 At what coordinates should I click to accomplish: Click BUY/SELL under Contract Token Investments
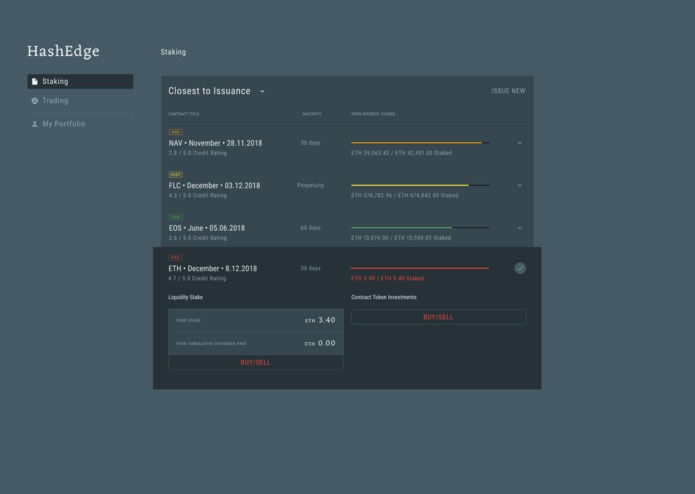click(x=438, y=317)
